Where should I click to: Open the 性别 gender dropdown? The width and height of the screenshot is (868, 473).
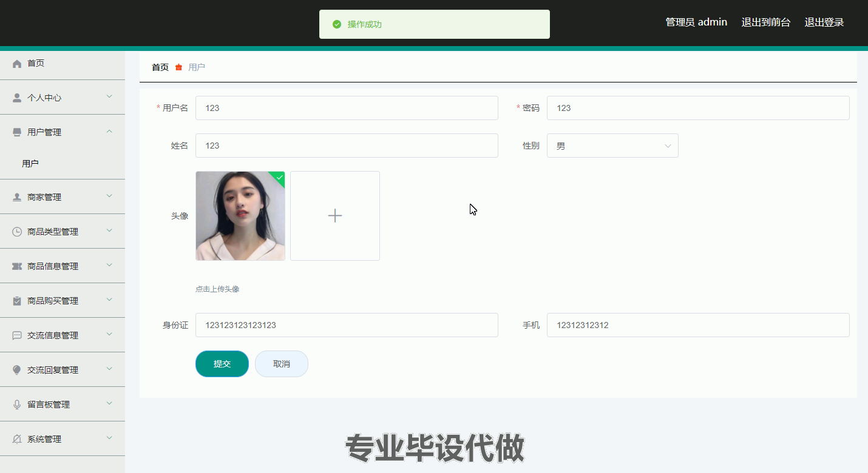pyautogui.click(x=612, y=146)
